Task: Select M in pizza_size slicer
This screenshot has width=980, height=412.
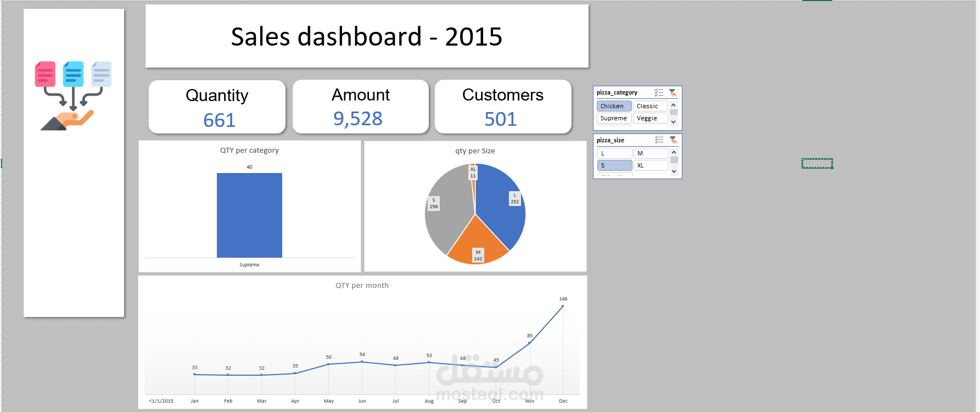Action: [x=651, y=153]
